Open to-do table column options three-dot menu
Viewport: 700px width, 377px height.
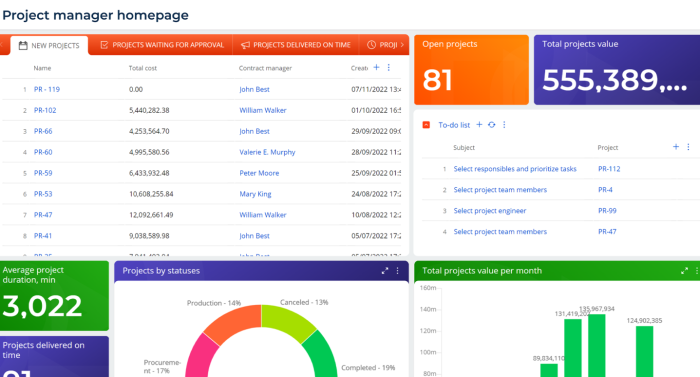688,147
